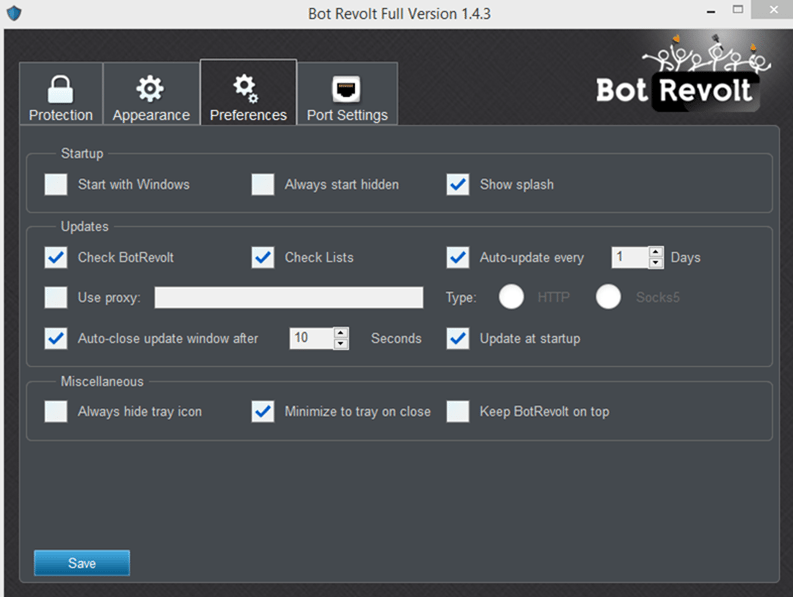
Task: Tick Always start hidden checkbox
Action: (x=263, y=185)
